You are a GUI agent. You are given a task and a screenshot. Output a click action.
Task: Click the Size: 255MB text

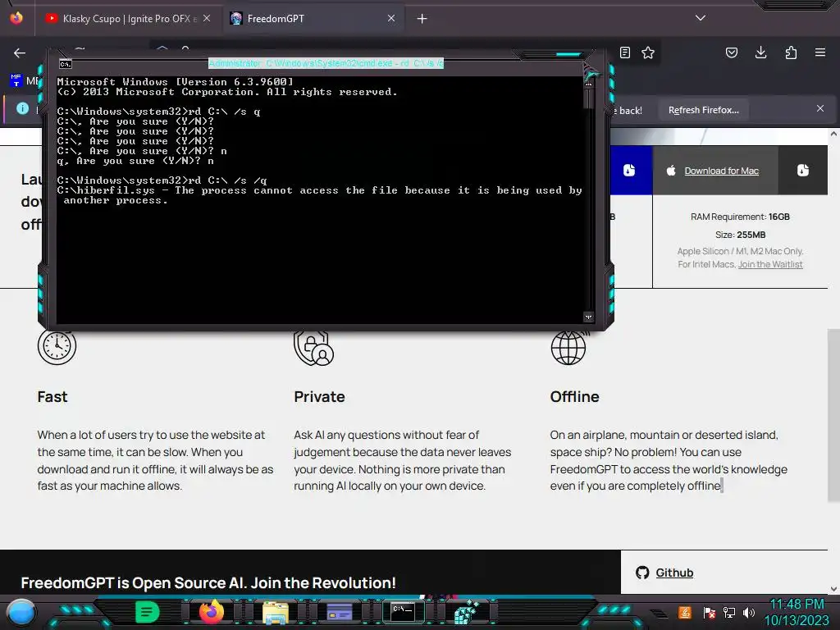[740, 235]
